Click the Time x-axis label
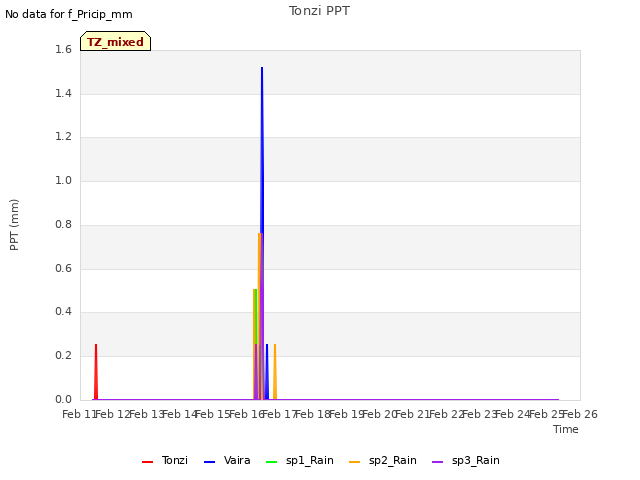Viewport: 640px width, 480px height. pos(566,429)
